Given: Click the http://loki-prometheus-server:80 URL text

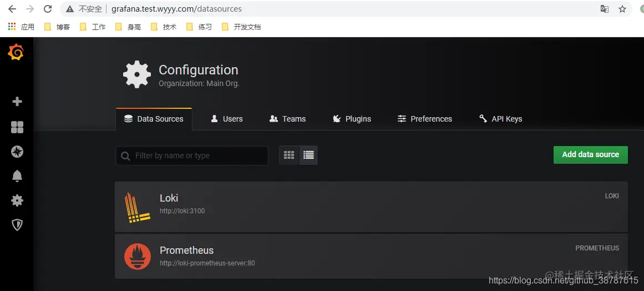Looking at the screenshot, I should [207, 263].
